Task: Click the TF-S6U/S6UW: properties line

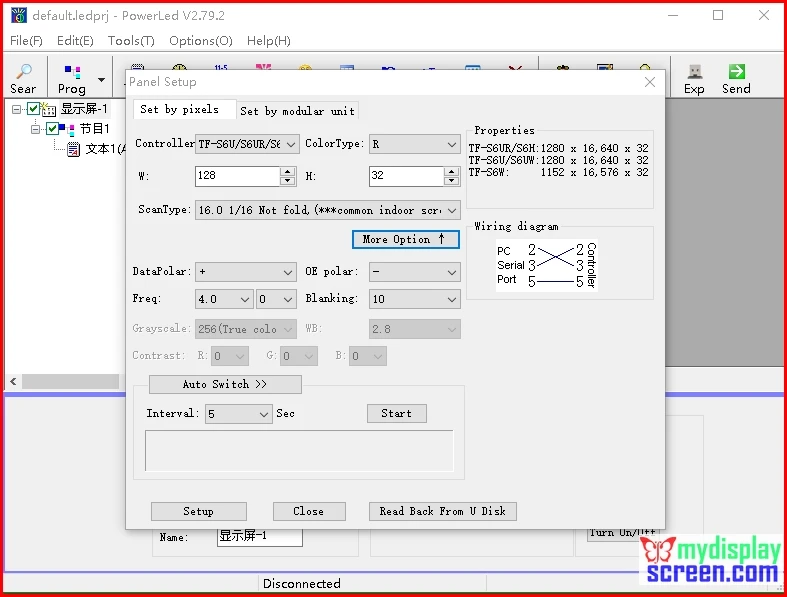Action: [558, 161]
